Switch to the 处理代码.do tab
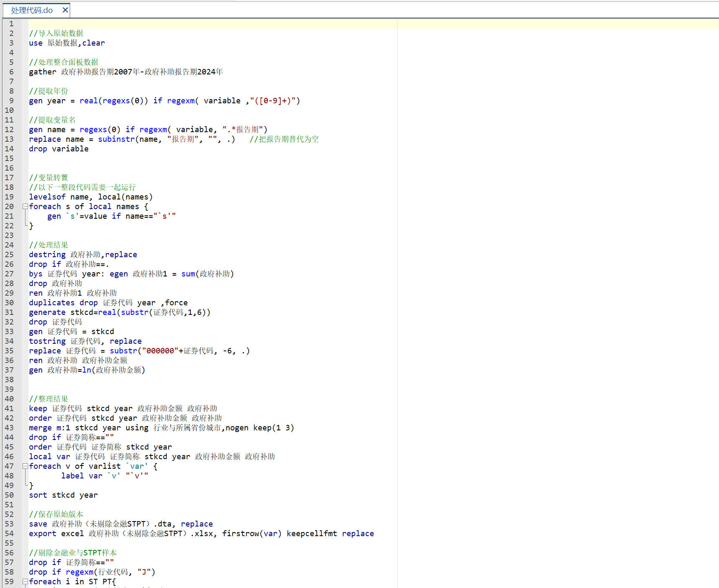The width and height of the screenshot is (719, 588). tap(32, 10)
